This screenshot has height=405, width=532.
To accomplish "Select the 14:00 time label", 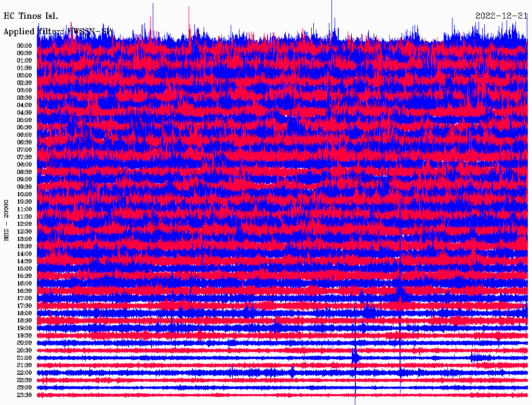I will (x=24, y=254).
